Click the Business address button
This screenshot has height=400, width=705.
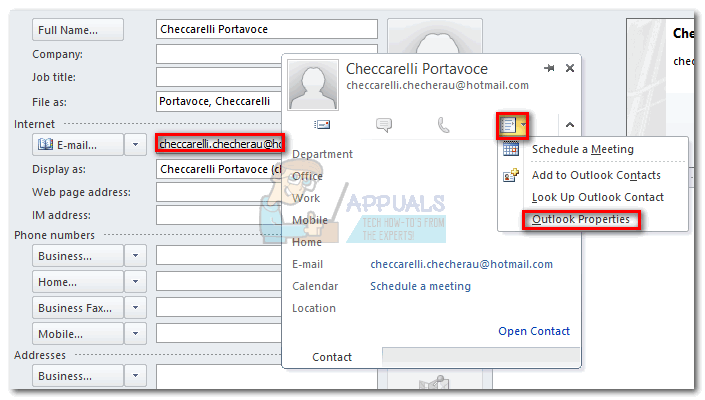coord(78,376)
